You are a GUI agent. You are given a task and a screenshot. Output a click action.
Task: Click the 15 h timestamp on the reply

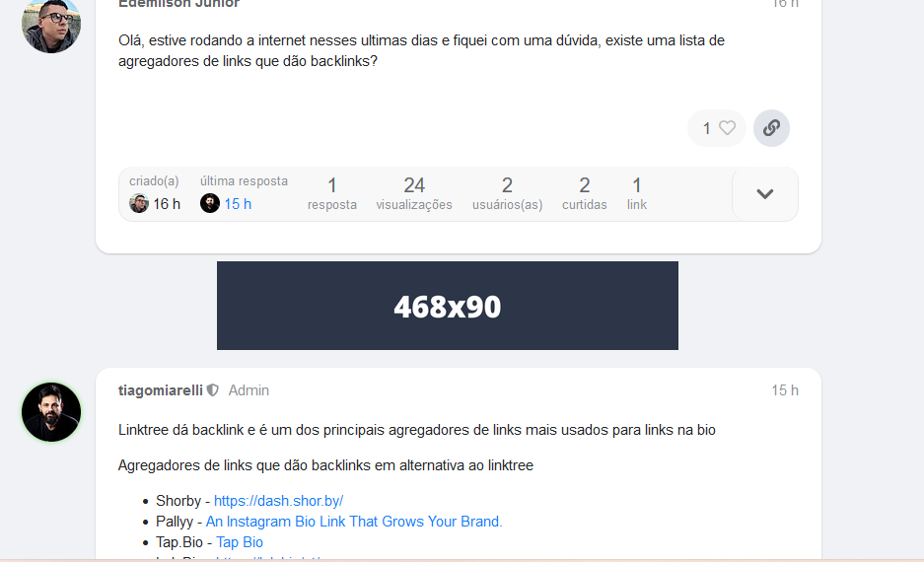coord(785,390)
